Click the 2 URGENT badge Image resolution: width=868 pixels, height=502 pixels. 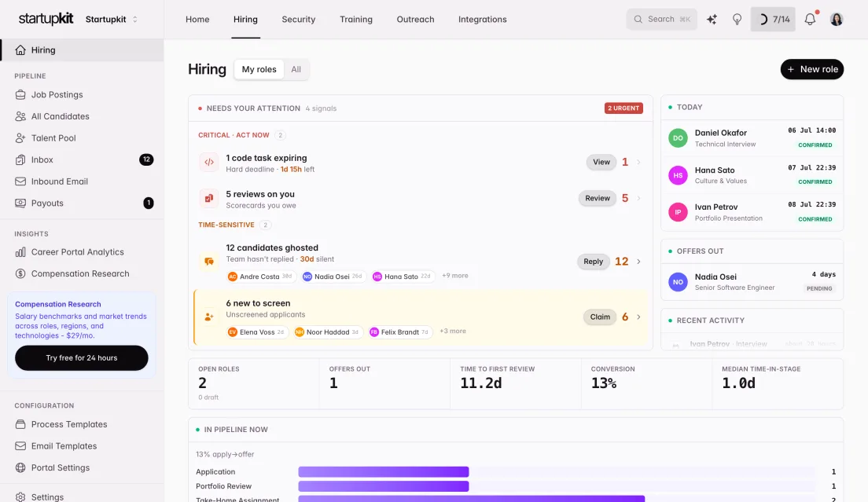pos(623,108)
